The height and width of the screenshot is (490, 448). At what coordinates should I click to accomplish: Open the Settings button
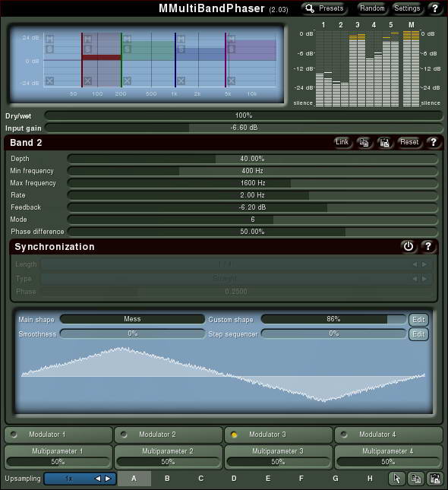coord(407,8)
